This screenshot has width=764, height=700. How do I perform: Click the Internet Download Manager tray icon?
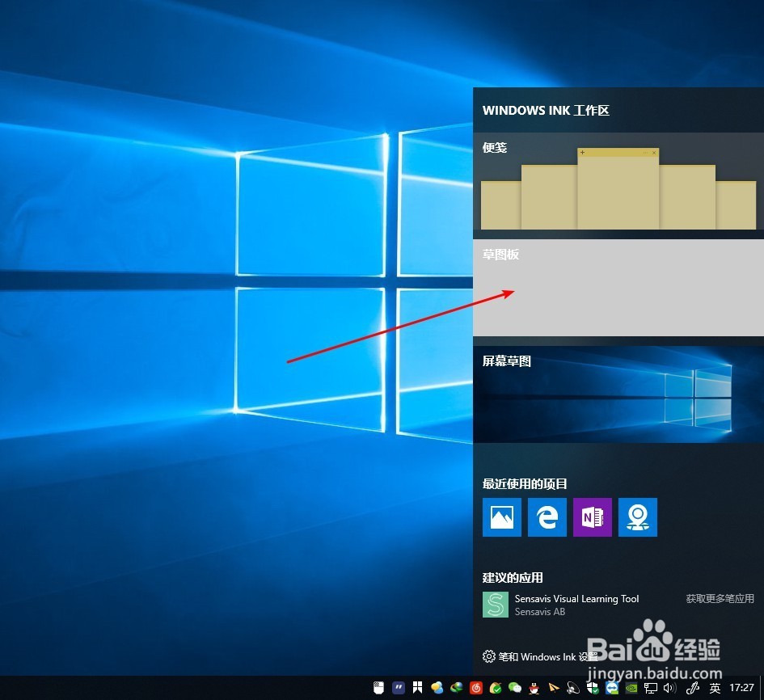pyautogui.click(x=457, y=688)
